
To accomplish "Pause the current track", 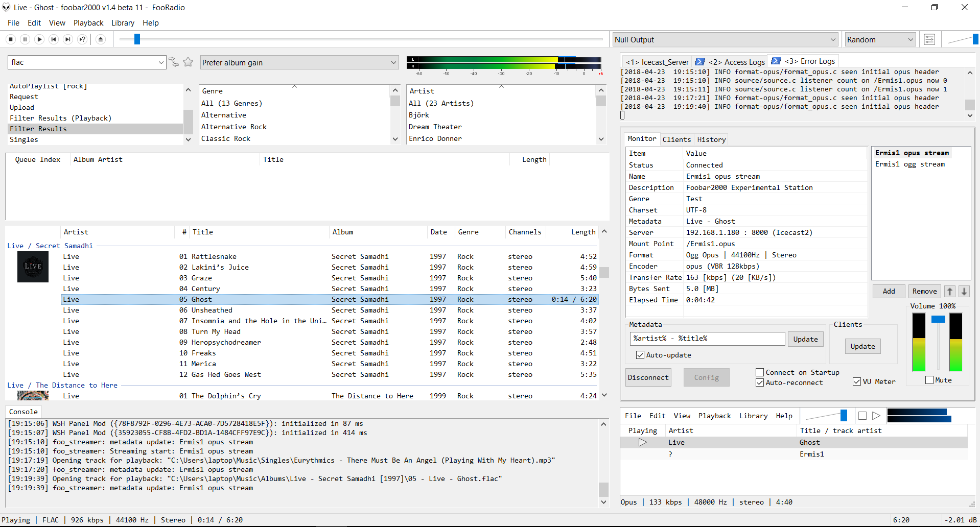I will pos(25,39).
